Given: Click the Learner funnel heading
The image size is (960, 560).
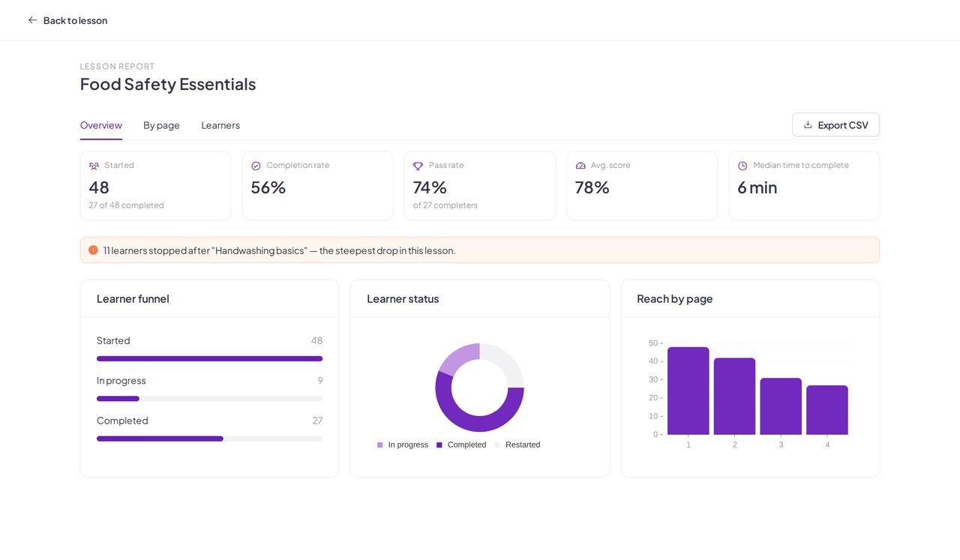Looking at the screenshot, I should tap(133, 299).
